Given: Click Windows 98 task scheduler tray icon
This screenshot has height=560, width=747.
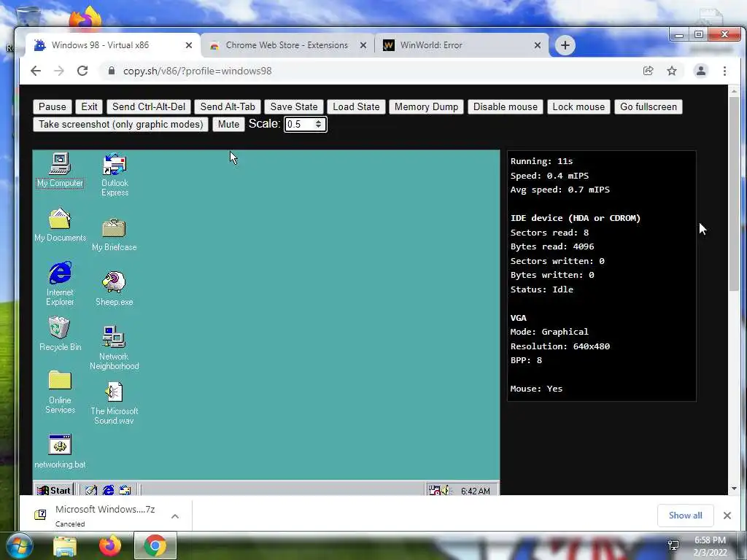Looking at the screenshot, I should click(434, 490).
